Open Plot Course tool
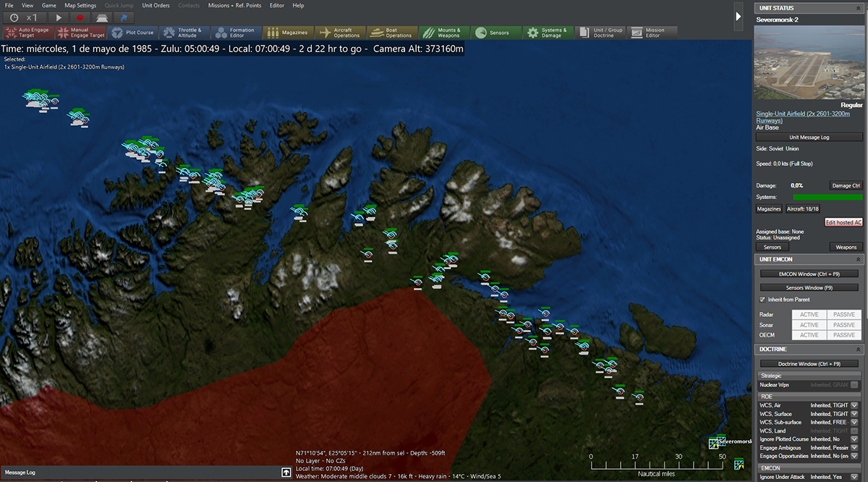Image resolution: width=868 pixels, height=482 pixels. point(132,33)
